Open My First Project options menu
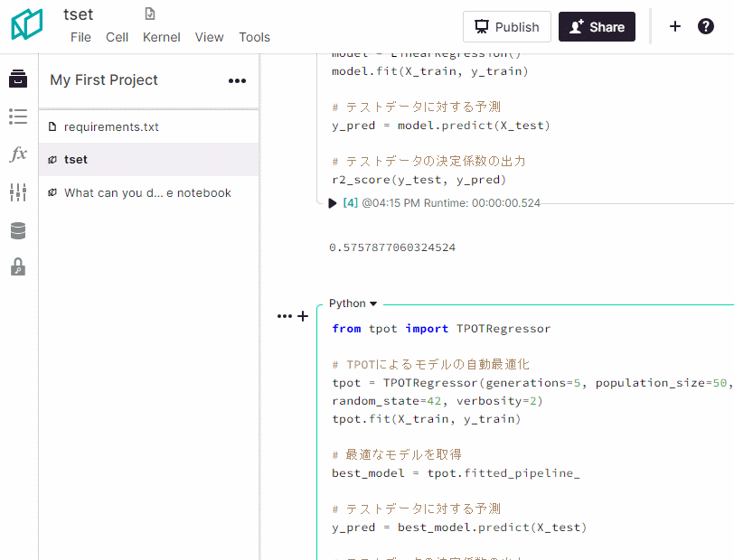The width and height of the screenshot is (734, 560). (237, 80)
